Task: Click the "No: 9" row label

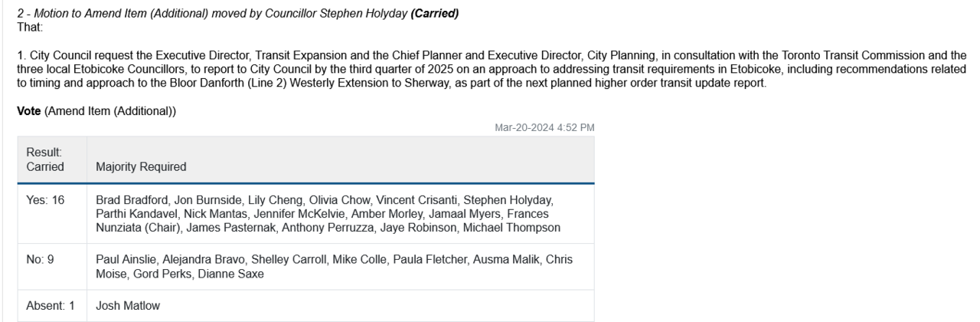Action: tap(34, 258)
